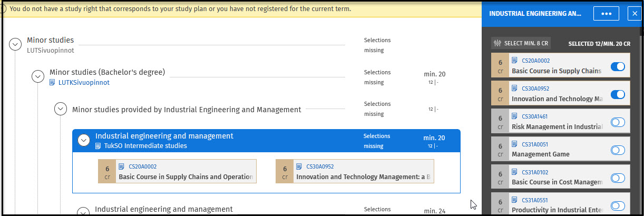Click the course icon of CS31A0051 in panel
Image resolution: width=644 pixels, height=216 pixels.
(x=515, y=144)
